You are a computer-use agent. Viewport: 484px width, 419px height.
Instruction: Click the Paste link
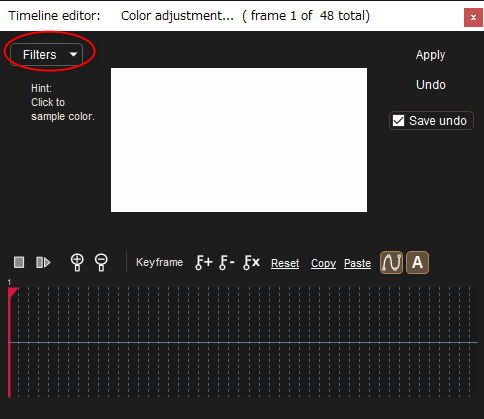point(357,263)
